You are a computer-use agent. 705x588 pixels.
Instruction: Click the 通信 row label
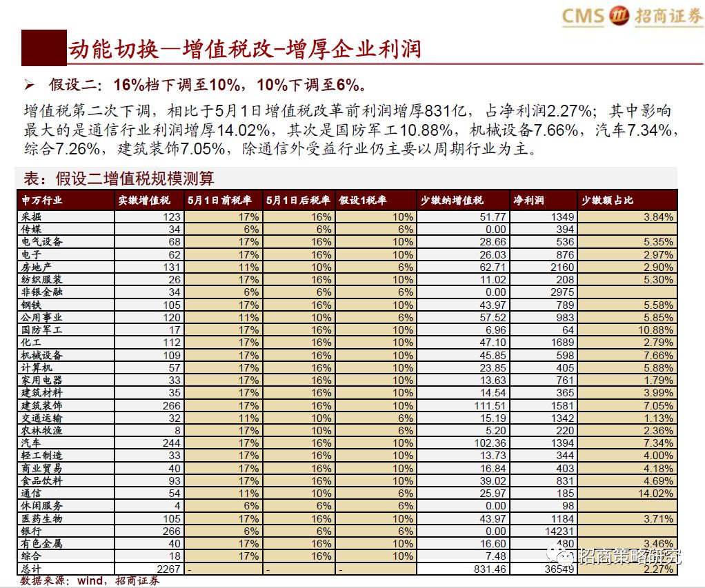click(x=31, y=494)
